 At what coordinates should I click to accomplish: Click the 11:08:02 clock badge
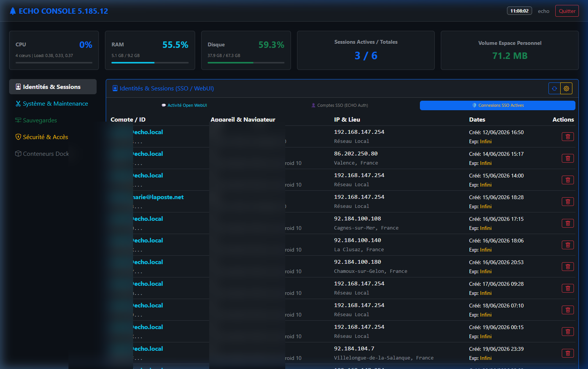[520, 11]
